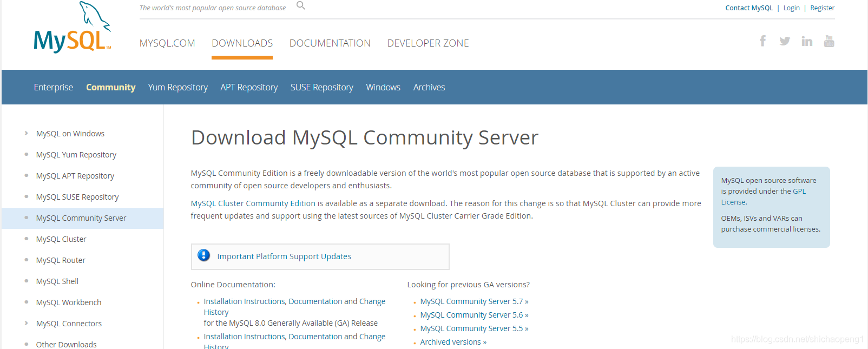The width and height of the screenshot is (868, 349).
Task: Open MySQL SUSE Repository in sidebar
Action: pyautogui.click(x=77, y=197)
